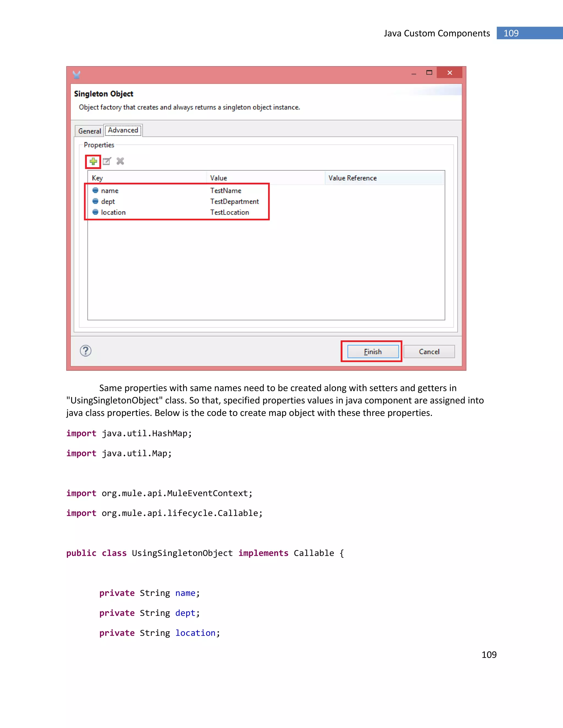
Task: Click the UsingSingletonObject class declaration line
Action: (205, 553)
